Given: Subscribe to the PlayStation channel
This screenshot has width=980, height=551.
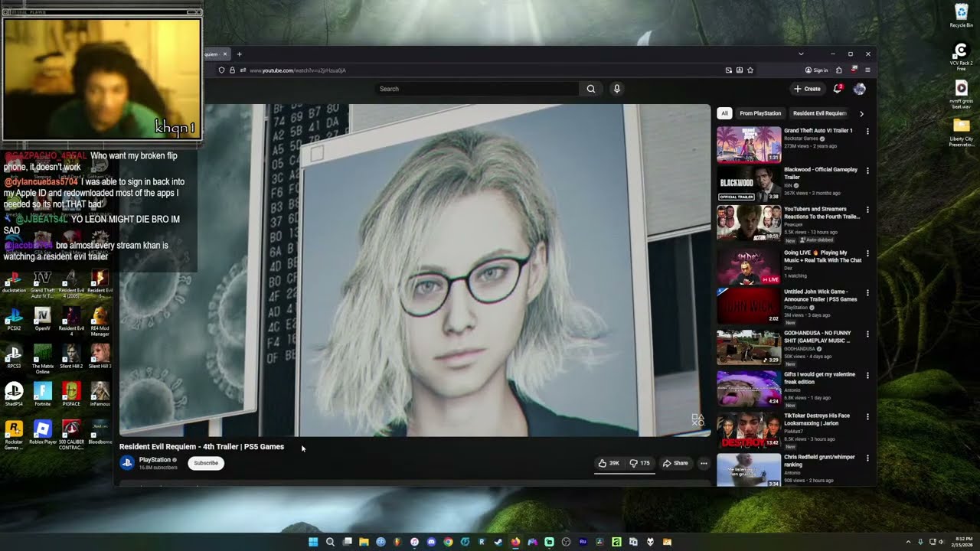Looking at the screenshot, I should click(x=206, y=463).
